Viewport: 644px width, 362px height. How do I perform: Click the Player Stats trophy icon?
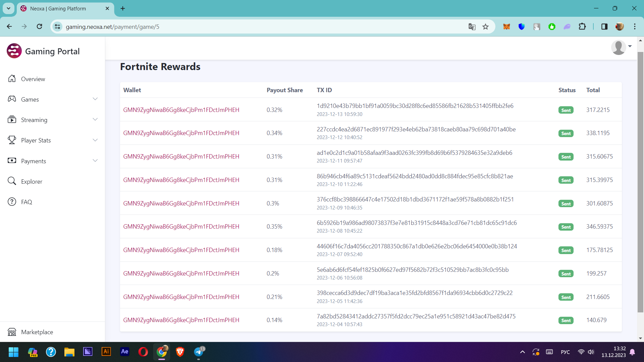[x=12, y=140]
